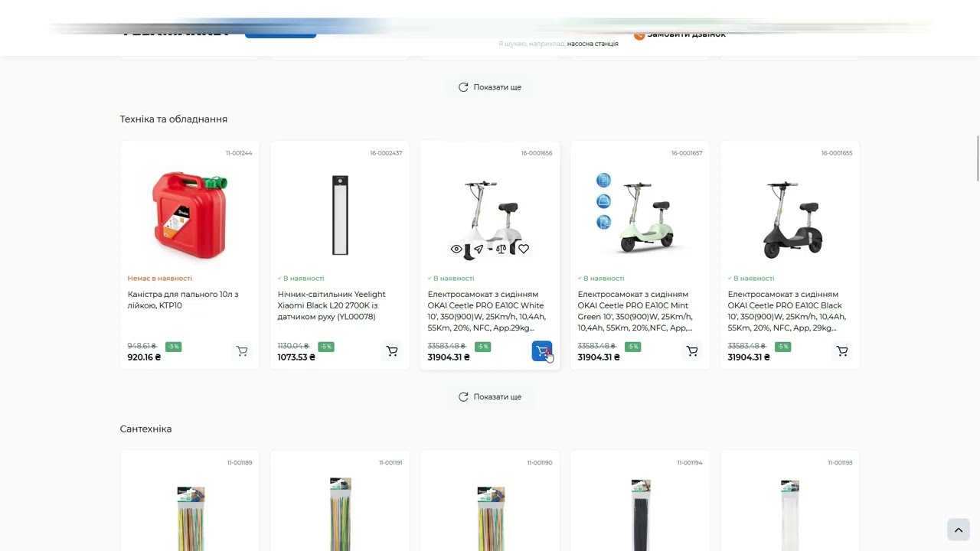Open OKAI Ceetle PRO EA10C Mint Green title

click(635, 311)
